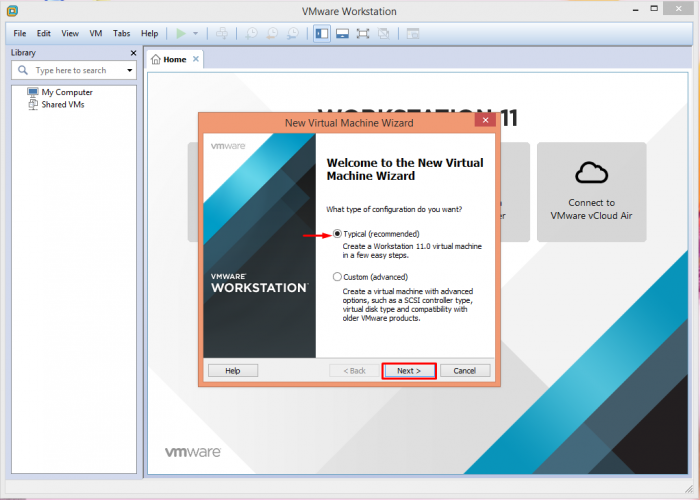This screenshot has width=700, height=500.
Task: Minimize the VMware Workstation window
Action: click(636, 10)
